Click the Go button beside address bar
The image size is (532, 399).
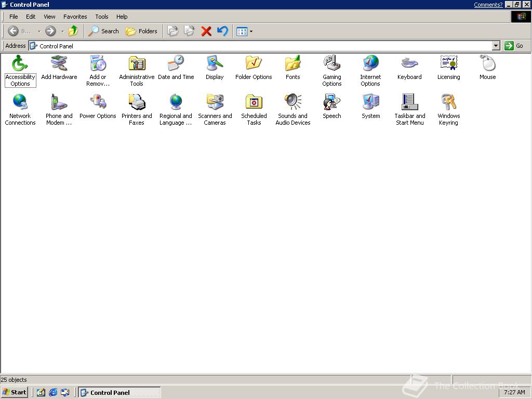pos(514,46)
